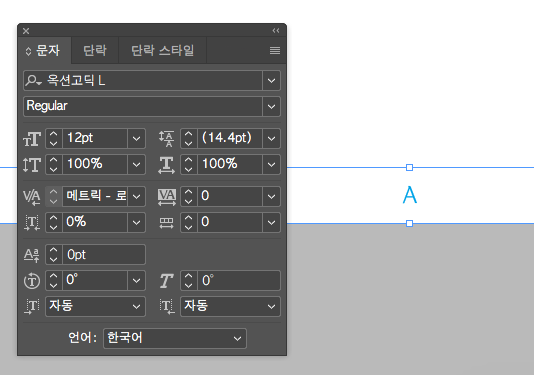
Task: Click the leading stepper arrows
Action: tap(188, 138)
